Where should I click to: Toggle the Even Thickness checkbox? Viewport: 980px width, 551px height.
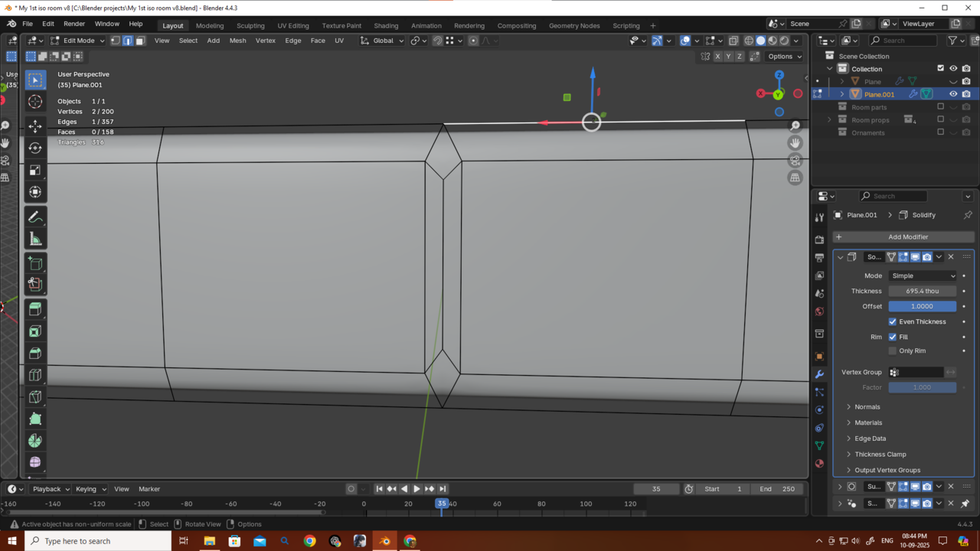(x=893, y=321)
